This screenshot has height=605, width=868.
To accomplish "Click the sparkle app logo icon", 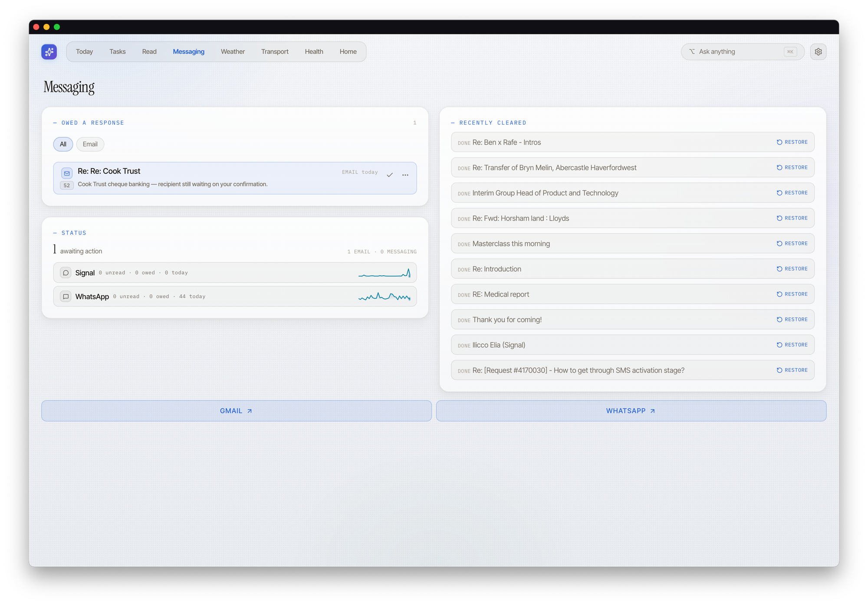I will coord(49,52).
